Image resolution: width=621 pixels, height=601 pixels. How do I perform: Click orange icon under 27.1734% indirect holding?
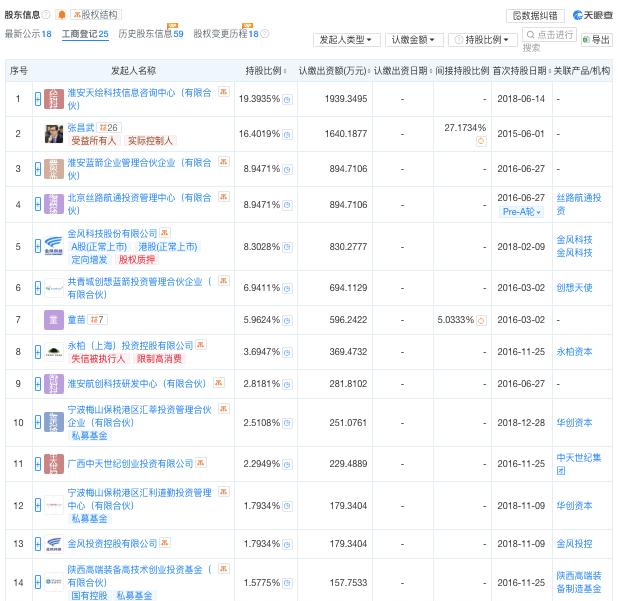[x=481, y=141]
